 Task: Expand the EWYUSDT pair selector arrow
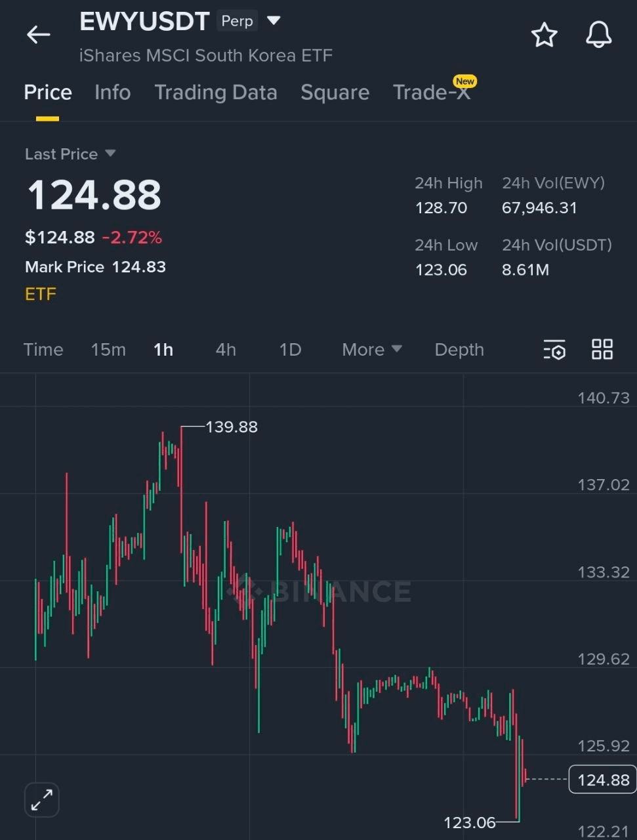274,21
